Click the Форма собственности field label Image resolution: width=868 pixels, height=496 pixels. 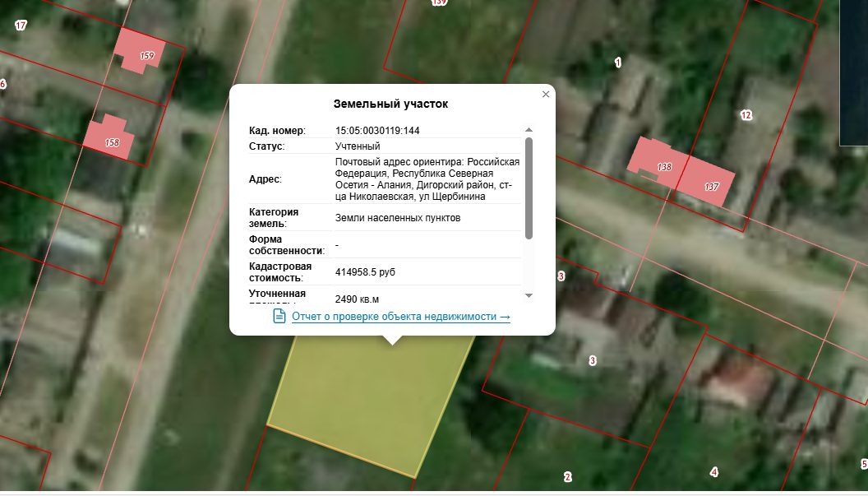click(287, 245)
